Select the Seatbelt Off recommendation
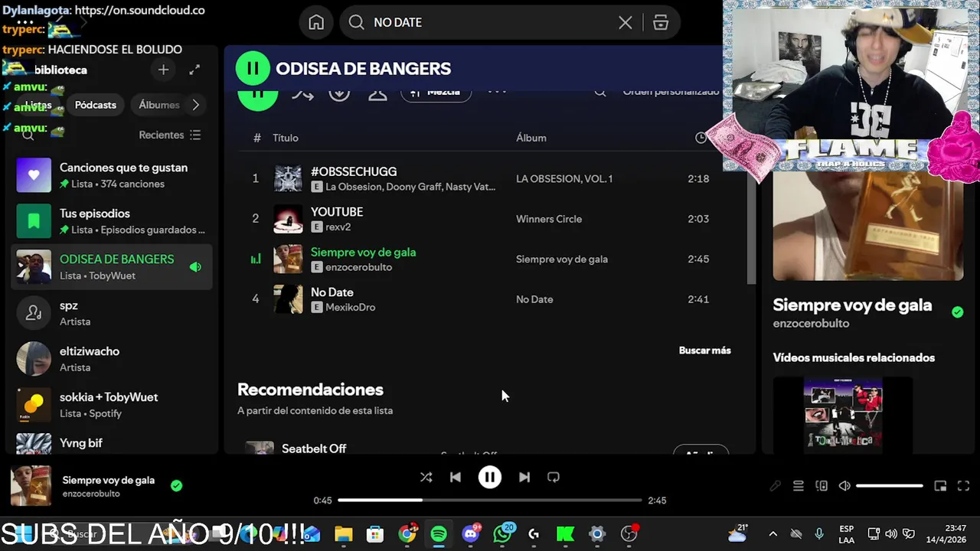The height and width of the screenshot is (551, 980). click(x=314, y=448)
